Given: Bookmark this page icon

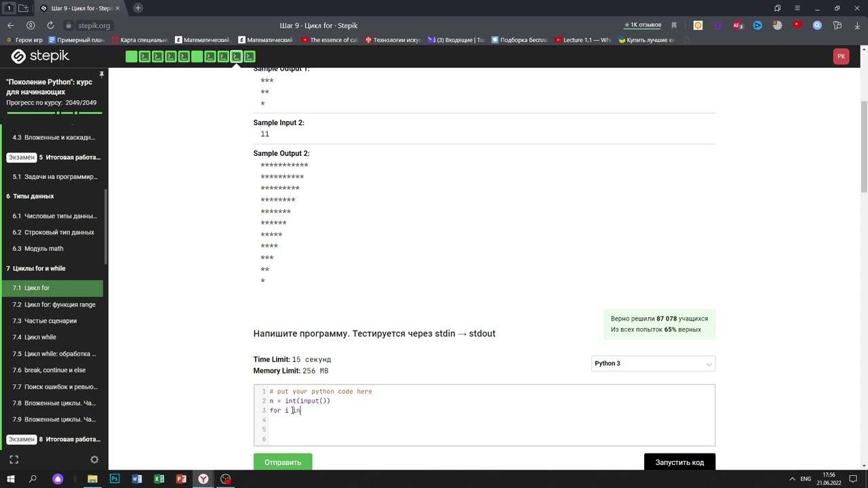Looking at the screenshot, I should (674, 25).
